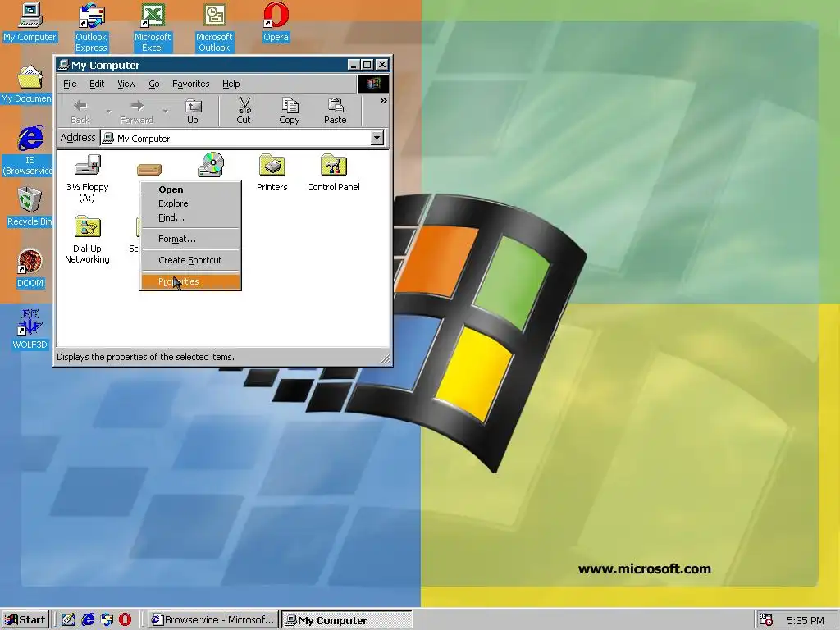The width and height of the screenshot is (840, 630).
Task: Click the Copy toolbar button
Action: pos(290,112)
